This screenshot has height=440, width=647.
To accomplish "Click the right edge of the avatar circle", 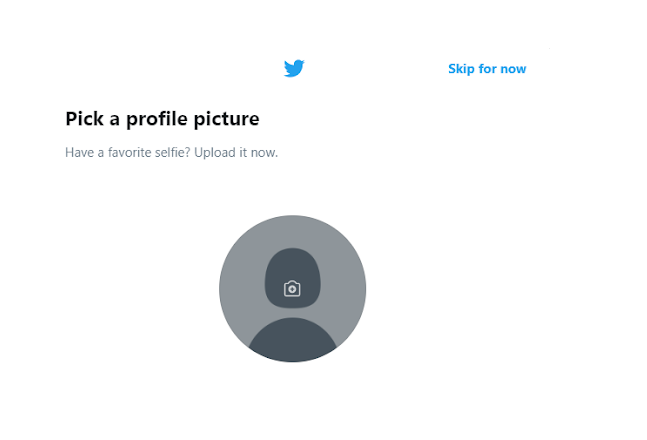I will pos(362,289).
